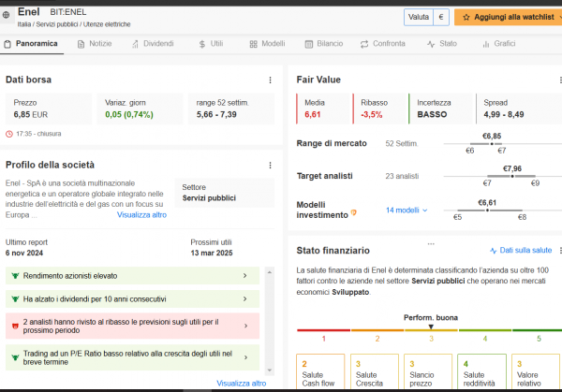Switch to the Panoramica tab
Image resolution: width=562 pixels, height=392 pixels.
(x=31, y=44)
